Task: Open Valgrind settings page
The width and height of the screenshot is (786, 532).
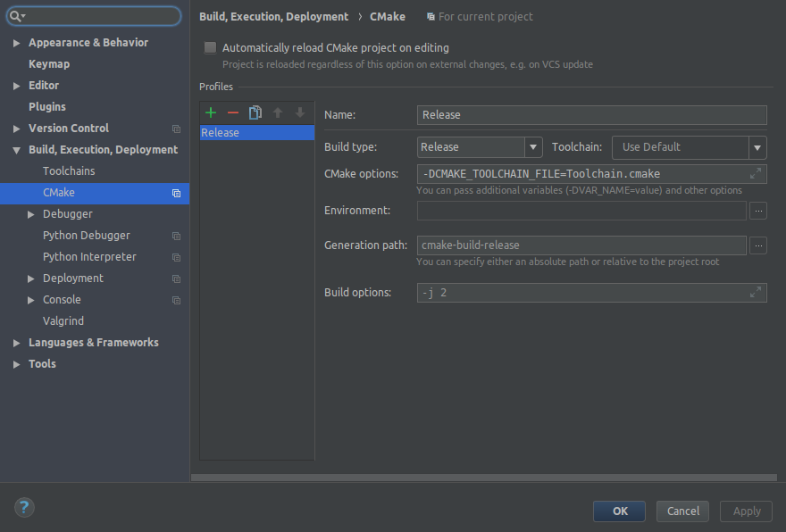Action: click(x=63, y=320)
